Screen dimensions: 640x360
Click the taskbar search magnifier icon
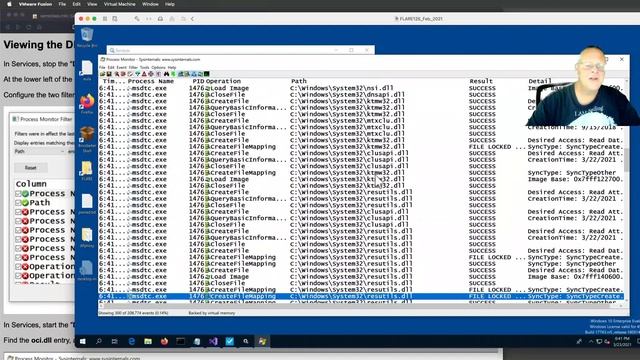[99, 341]
